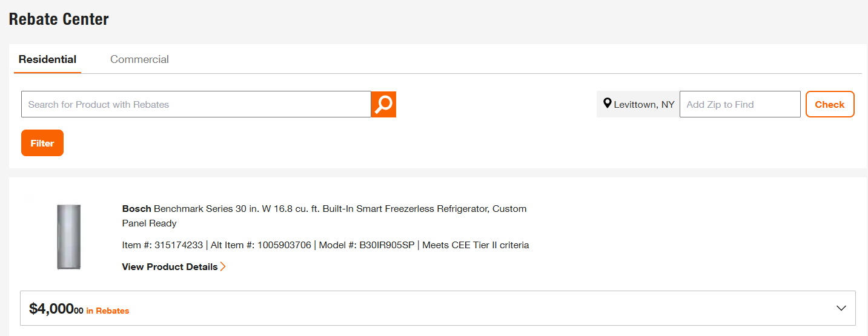Select the Bosch refrigerator thumbnail image

pos(68,237)
